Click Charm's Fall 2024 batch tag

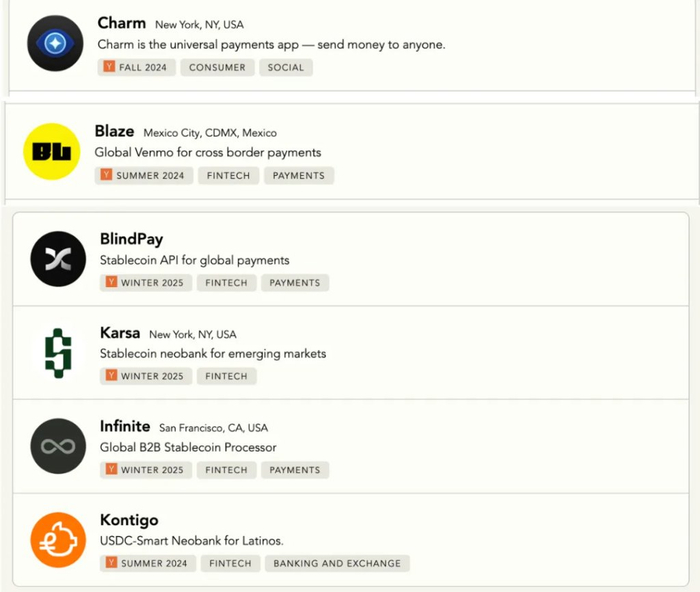[x=138, y=68]
